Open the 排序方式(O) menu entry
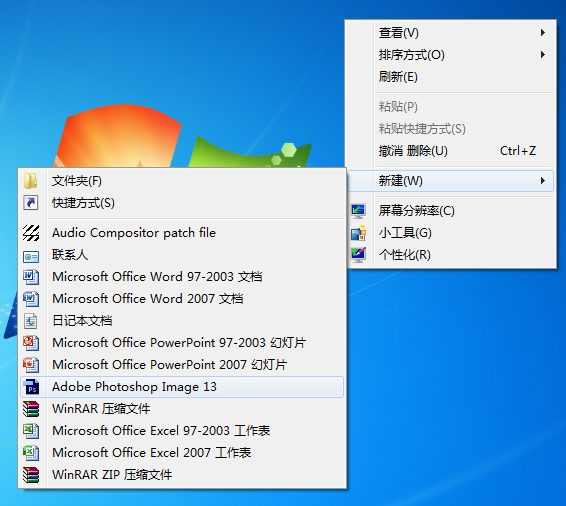This screenshot has width=566, height=506. [x=450, y=55]
